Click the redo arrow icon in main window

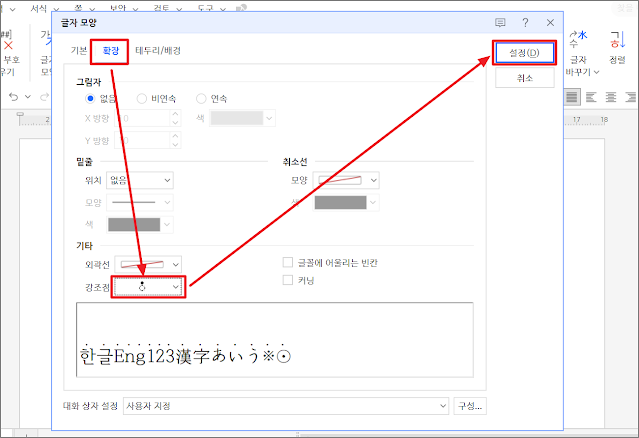44,97
